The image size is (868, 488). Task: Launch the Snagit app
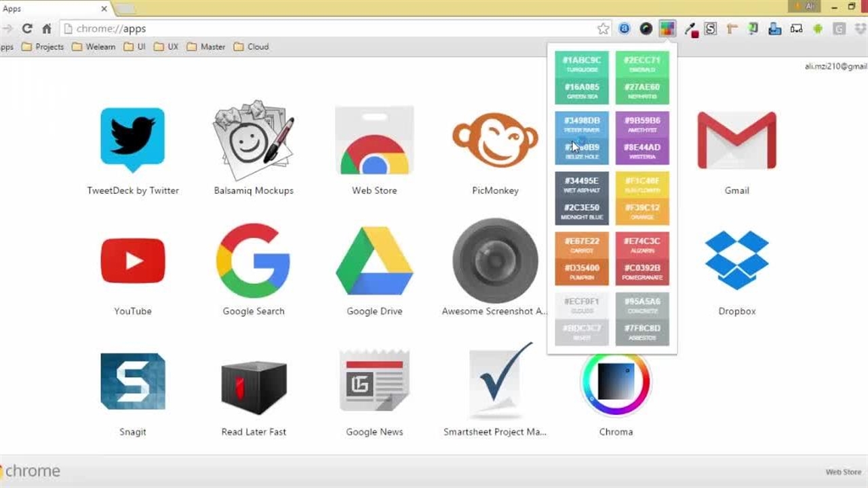click(133, 382)
